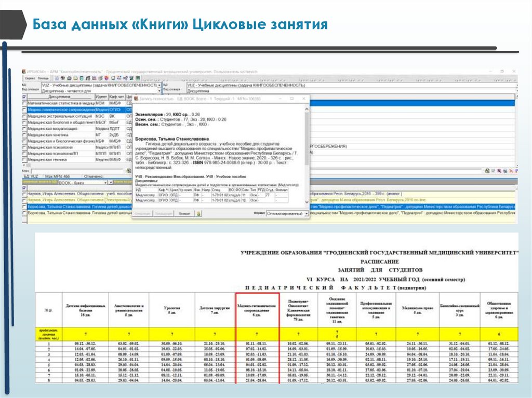
Task: Click the yellow folder icon in the toolbar
Action: click(x=75, y=78)
